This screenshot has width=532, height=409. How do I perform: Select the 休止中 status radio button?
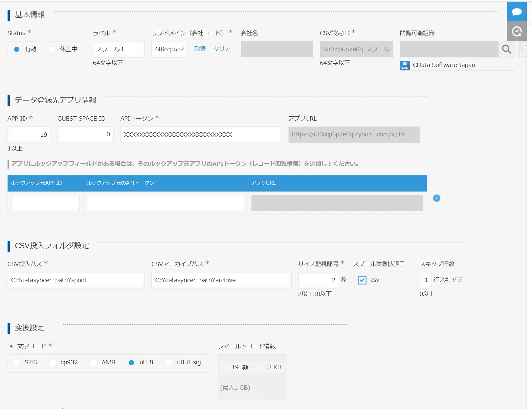click(52, 49)
